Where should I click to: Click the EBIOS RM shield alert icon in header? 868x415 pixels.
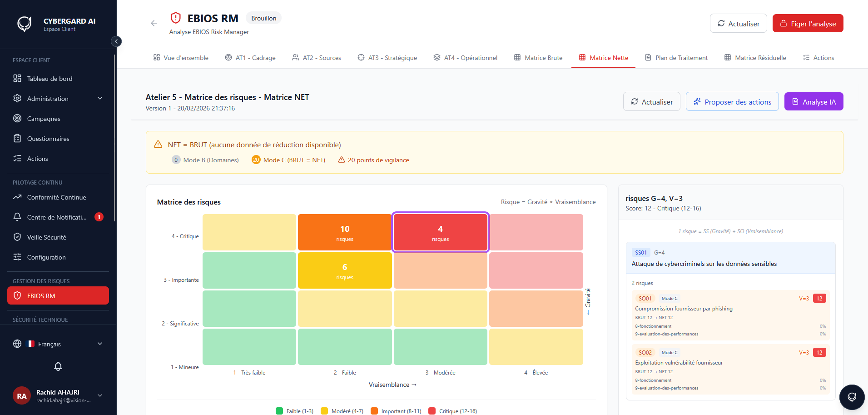tap(176, 18)
